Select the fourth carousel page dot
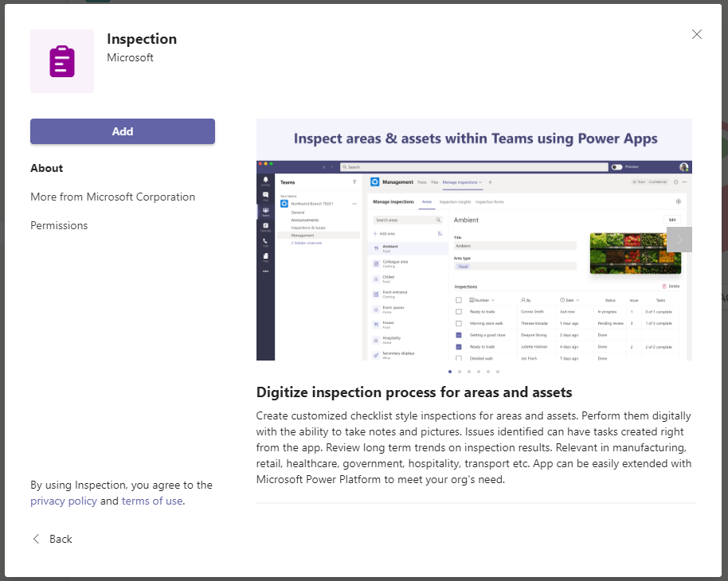This screenshot has height=581, width=728. pyautogui.click(x=479, y=372)
